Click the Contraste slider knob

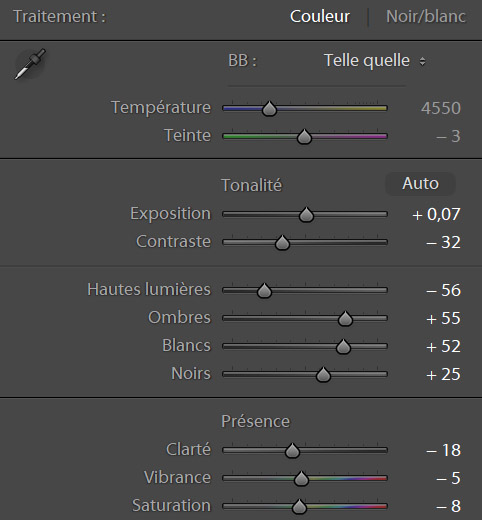pos(282,243)
